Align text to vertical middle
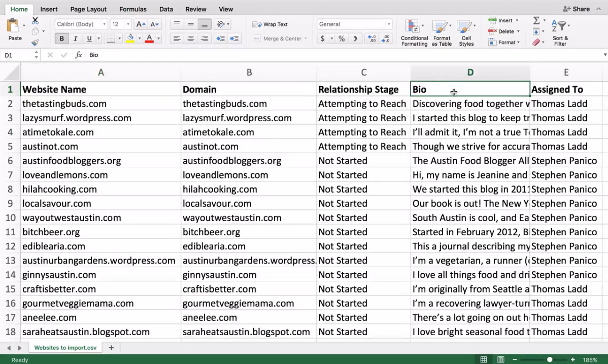 coord(190,24)
